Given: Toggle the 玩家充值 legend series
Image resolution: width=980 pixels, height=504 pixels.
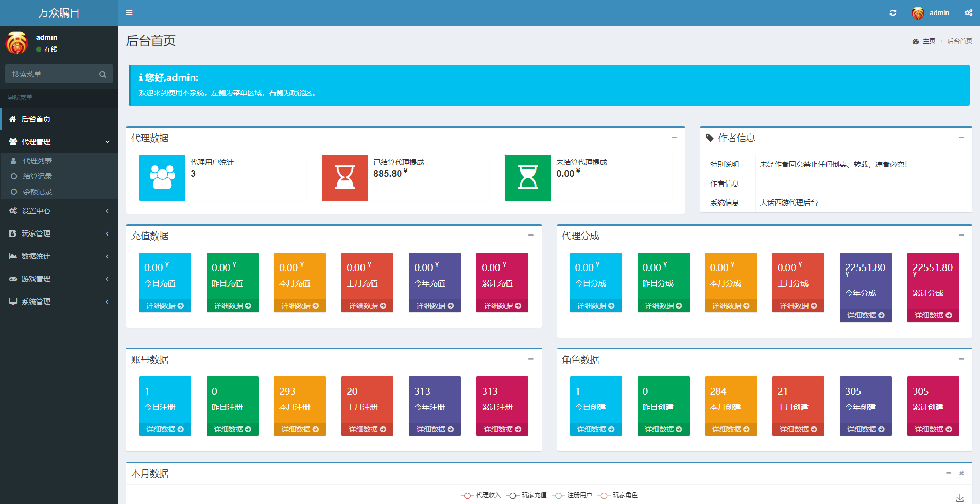Looking at the screenshot, I should coord(527,495).
